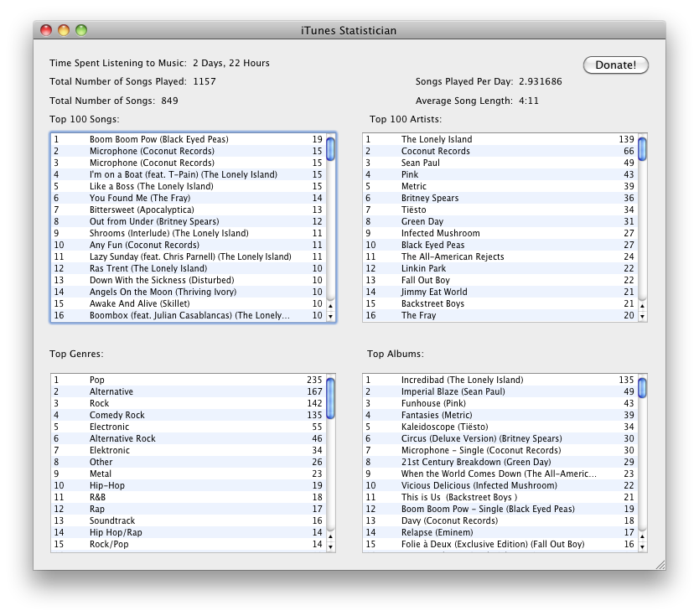Click the Top Albums scrollbar thumb
Viewport: 699px width, 616px height.
(x=642, y=388)
